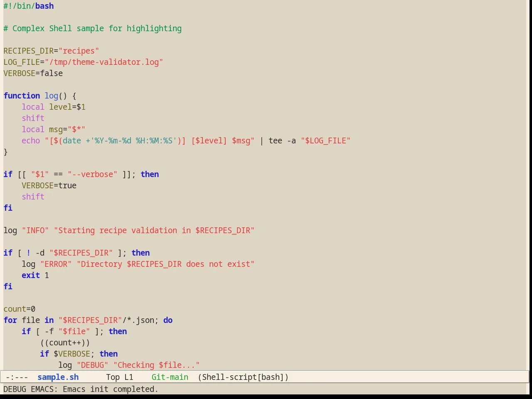Screen dimensions: 532x399
Task: Click the closing brace of the log function
Action: 5,152
